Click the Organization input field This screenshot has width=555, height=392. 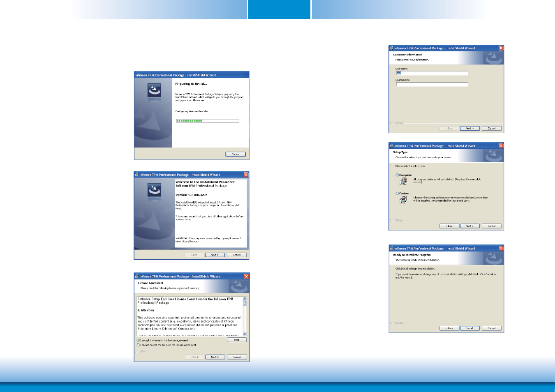click(x=432, y=84)
